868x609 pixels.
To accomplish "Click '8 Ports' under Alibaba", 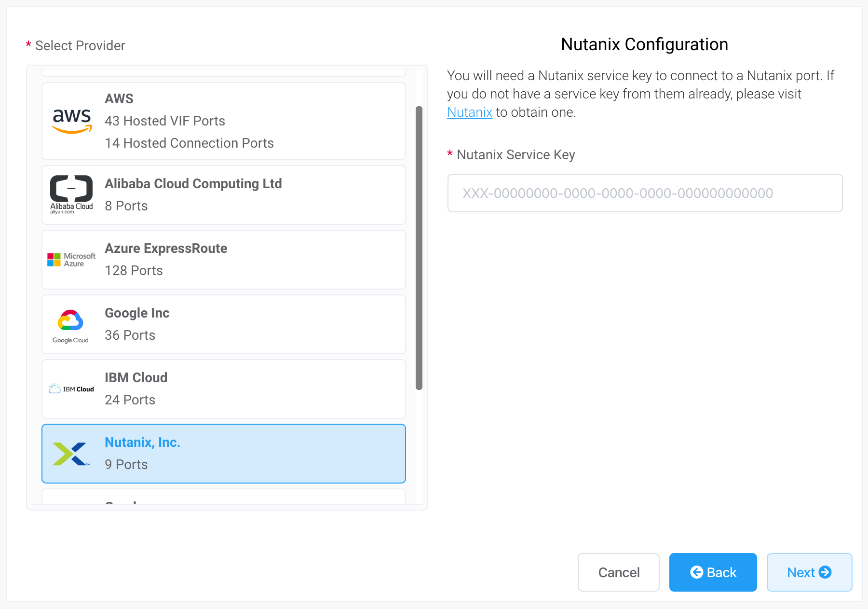I will point(126,206).
